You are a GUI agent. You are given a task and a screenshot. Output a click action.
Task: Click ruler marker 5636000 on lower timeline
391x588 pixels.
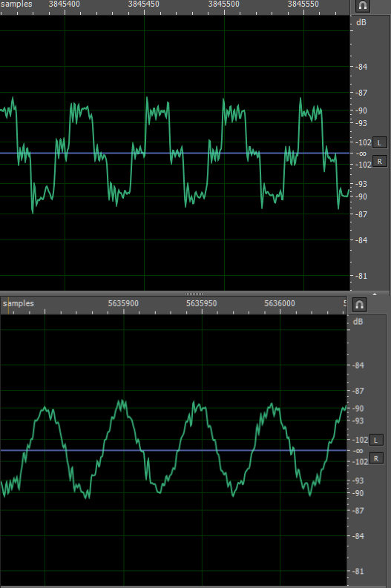click(280, 303)
